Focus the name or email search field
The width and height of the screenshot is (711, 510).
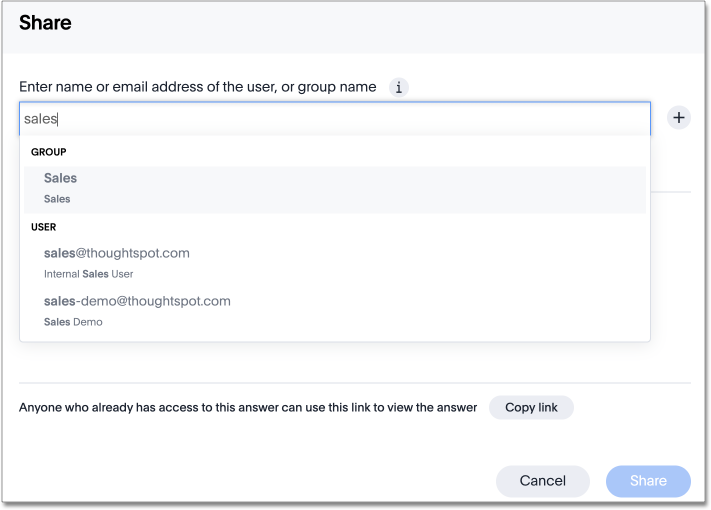(334, 118)
